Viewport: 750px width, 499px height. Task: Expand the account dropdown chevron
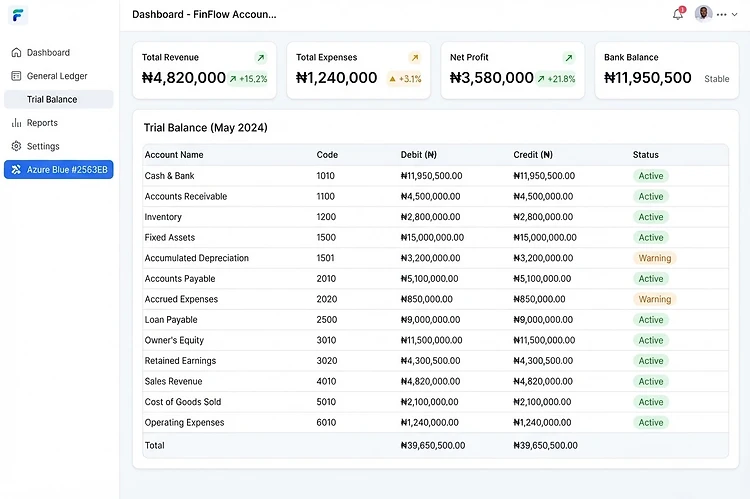[x=734, y=14]
